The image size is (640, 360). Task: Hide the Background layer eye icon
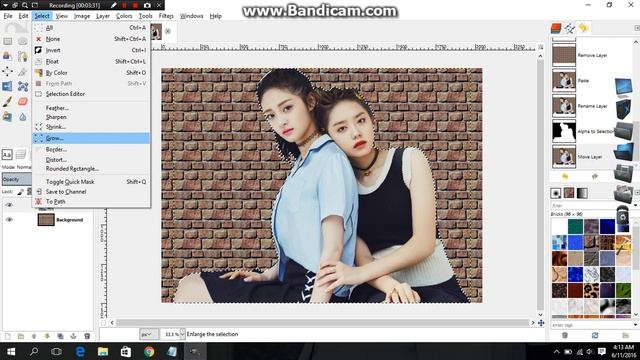pyautogui.click(x=9, y=220)
